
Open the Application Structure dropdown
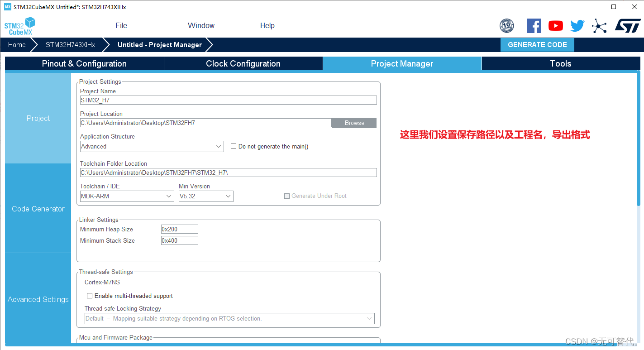pos(152,146)
